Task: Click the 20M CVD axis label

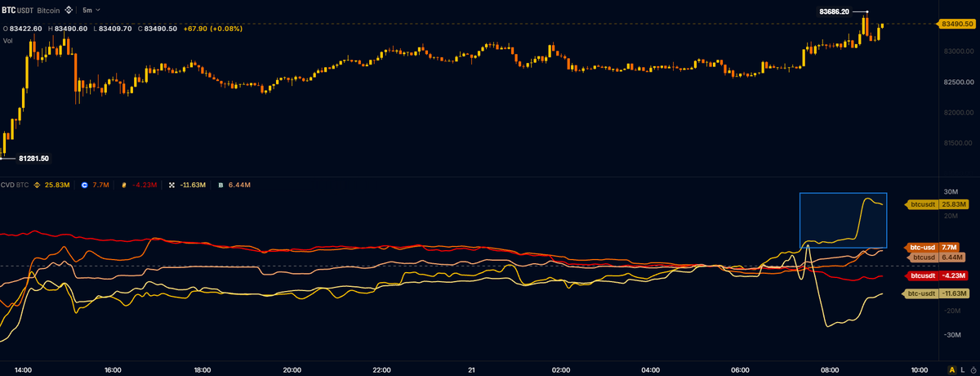Action: 951,217
